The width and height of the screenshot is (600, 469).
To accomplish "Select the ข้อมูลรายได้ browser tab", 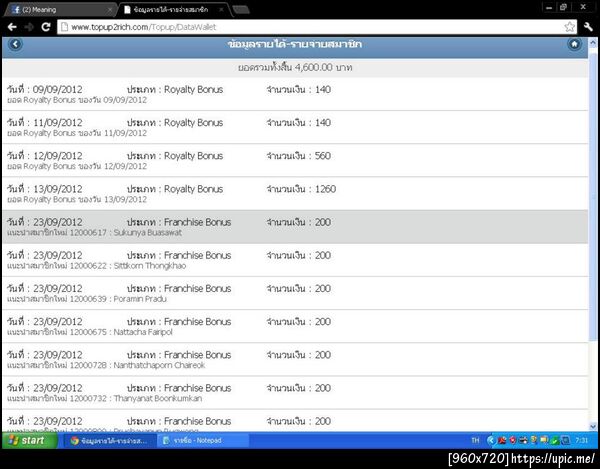I will click(x=174, y=10).
